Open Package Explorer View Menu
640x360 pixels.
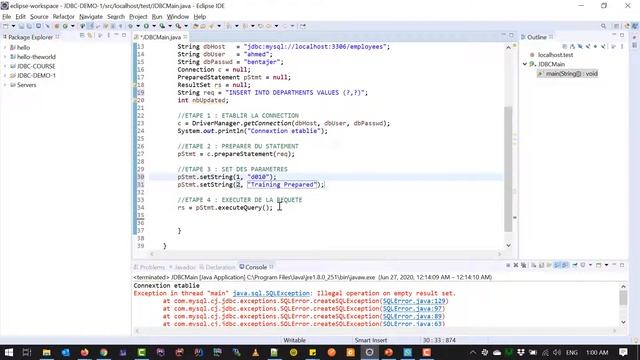tap(108, 36)
